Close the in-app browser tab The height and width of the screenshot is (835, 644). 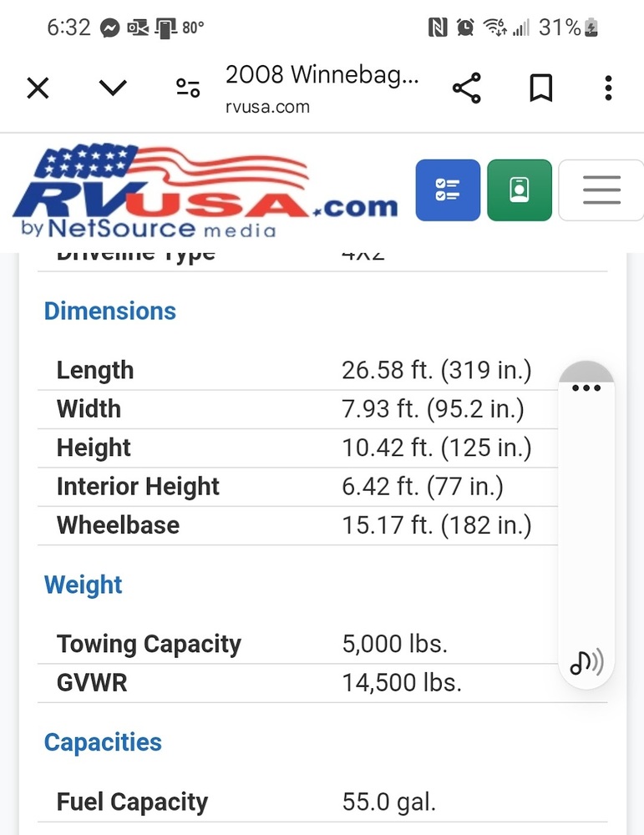pyautogui.click(x=38, y=88)
